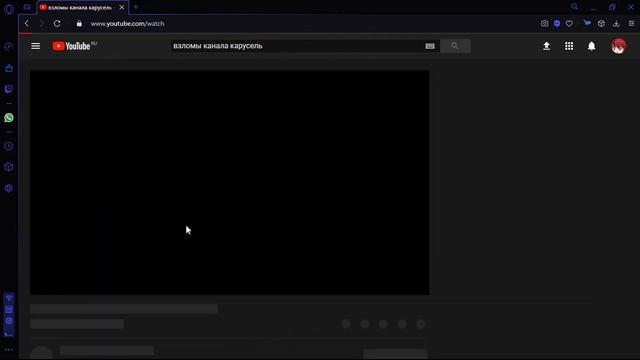Open the account avatar menu

[618, 46]
